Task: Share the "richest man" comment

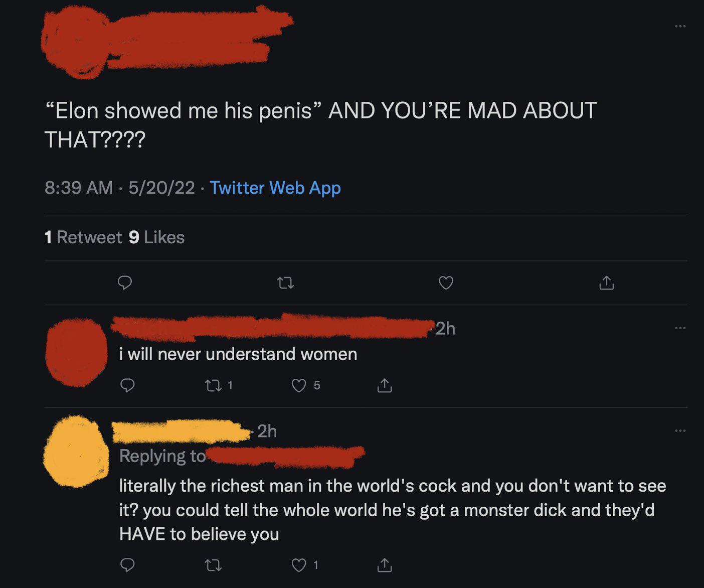Action: [385, 565]
